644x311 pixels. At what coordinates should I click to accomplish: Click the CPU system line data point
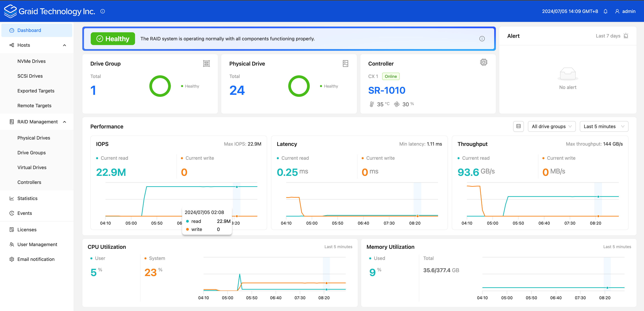(x=326, y=283)
